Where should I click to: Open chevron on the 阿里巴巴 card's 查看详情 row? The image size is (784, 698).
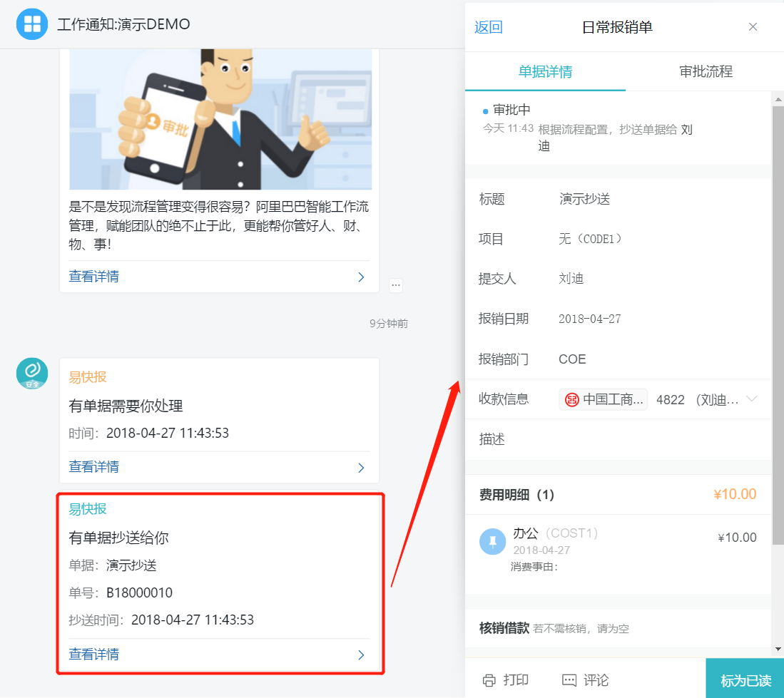pyautogui.click(x=361, y=277)
